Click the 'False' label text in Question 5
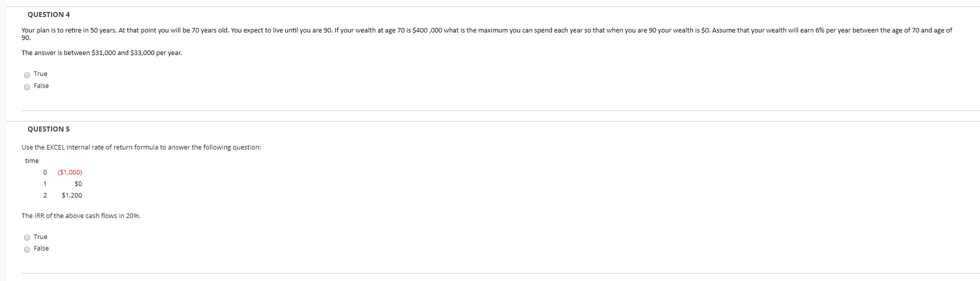Viewport: 980px width, 281px height. (x=41, y=248)
